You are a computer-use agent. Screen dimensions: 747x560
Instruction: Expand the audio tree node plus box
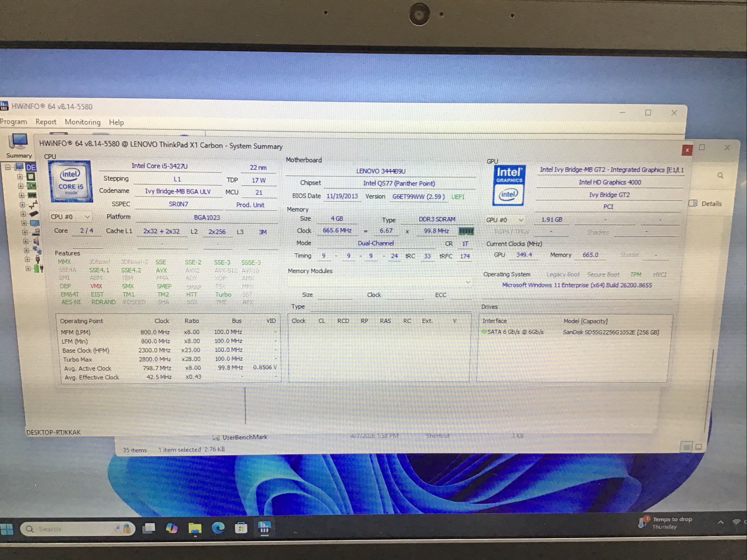pyautogui.click(x=25, y=241)
